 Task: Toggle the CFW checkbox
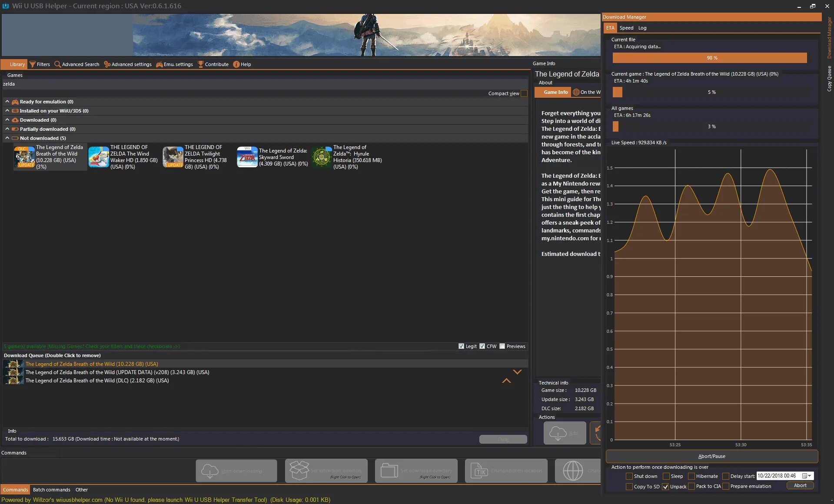[x=482, y=346]
